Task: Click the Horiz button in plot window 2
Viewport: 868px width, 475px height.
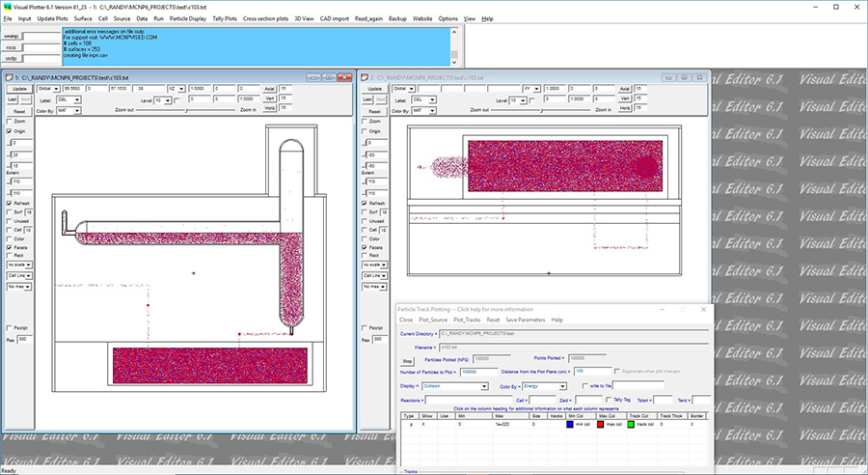Action: [x=625, y=108]
